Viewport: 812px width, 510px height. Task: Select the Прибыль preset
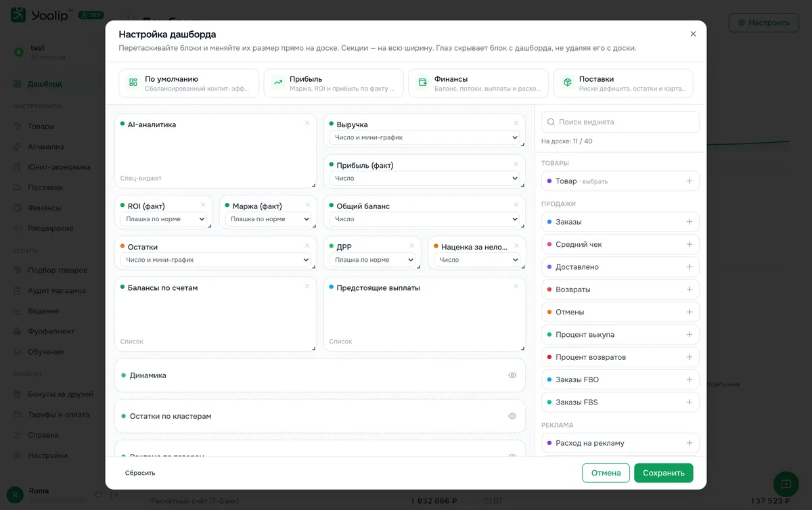pyautogui.click(x=334, y=83)
